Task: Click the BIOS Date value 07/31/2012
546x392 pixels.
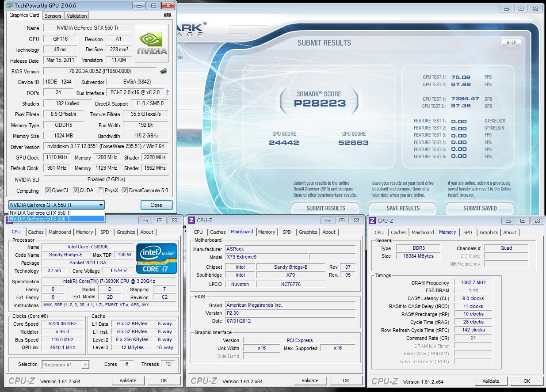Action: [x=290, y=321]
